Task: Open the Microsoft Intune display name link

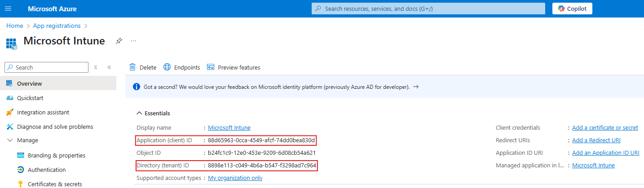Action: pyautogui.click(x=229, y=127)
